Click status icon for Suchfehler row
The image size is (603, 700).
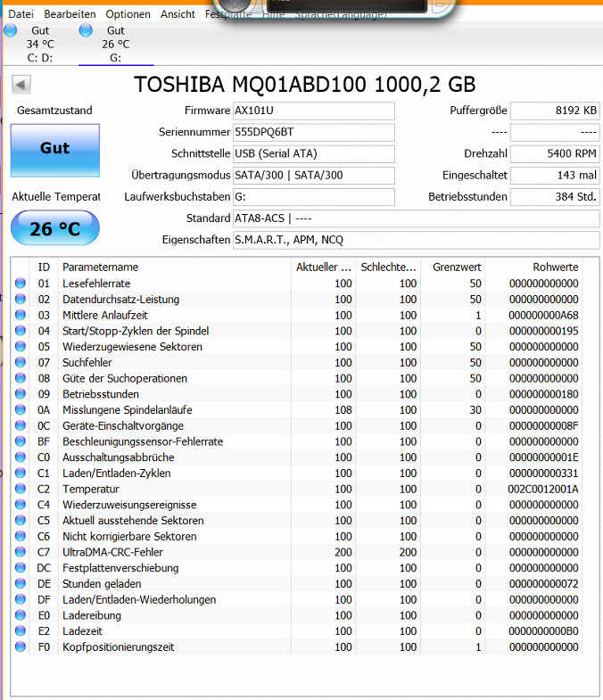(x=21, y=362)
